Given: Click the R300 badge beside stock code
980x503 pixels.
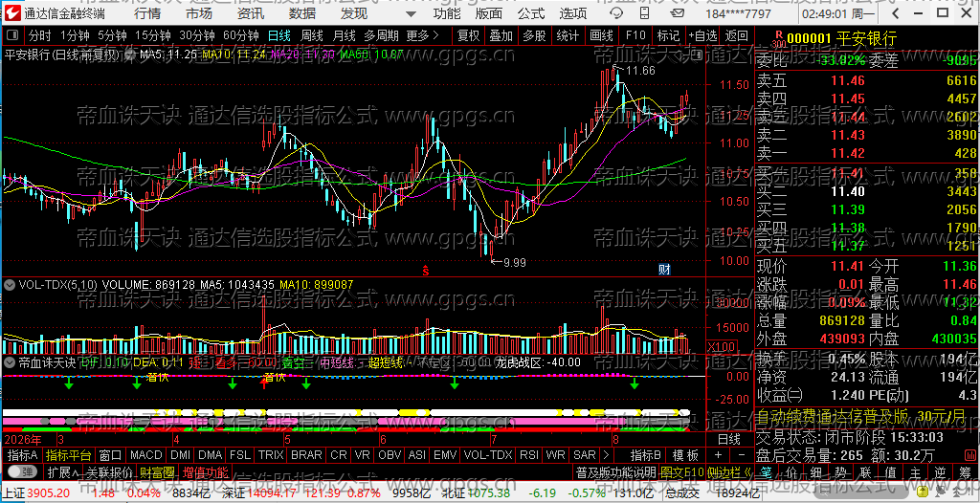Looking at the screenshot, I should [778, 40].
